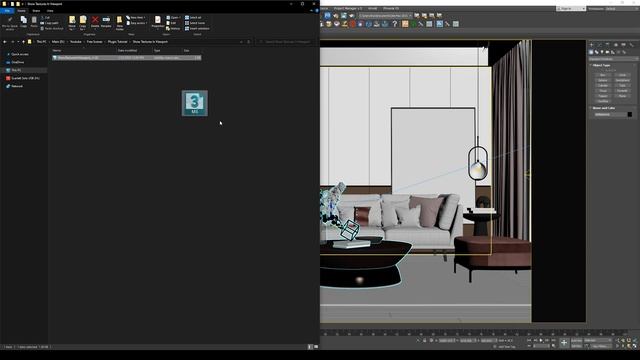640x360 pixels.
Task: Click large plus Set Keys button
Action: [564, 343]
